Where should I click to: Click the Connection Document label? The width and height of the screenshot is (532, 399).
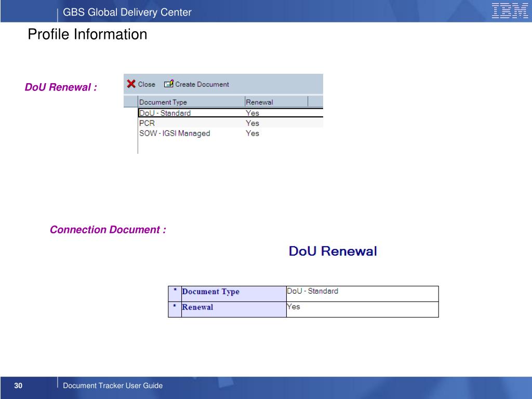[108, 230]
